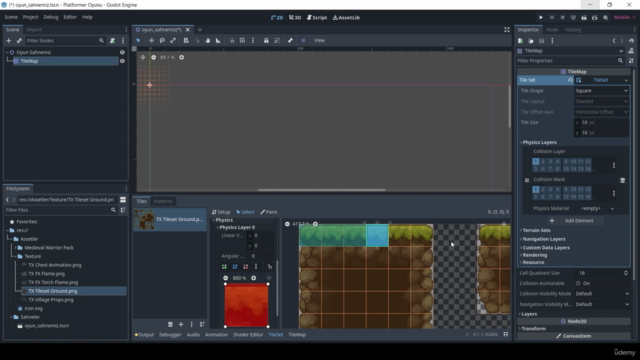Open AssetLib workspace
Viewport: 640px width, 360px height.
click(346, 18)
